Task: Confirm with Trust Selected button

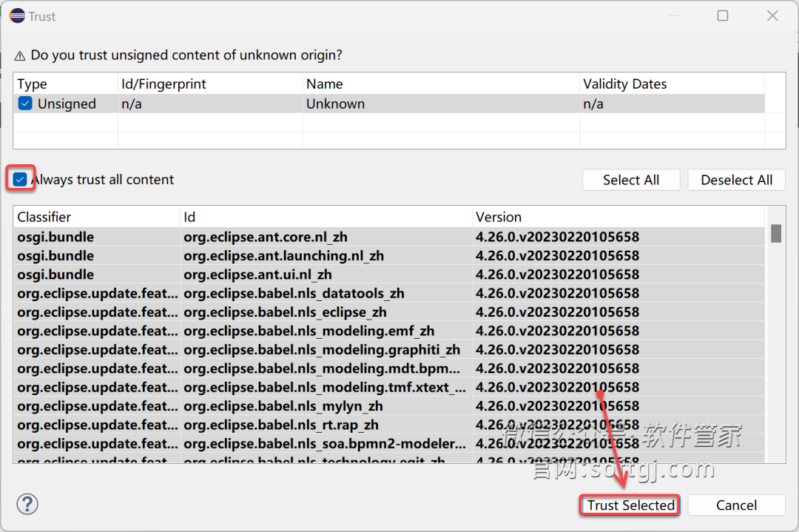Action: pos(630,505)
